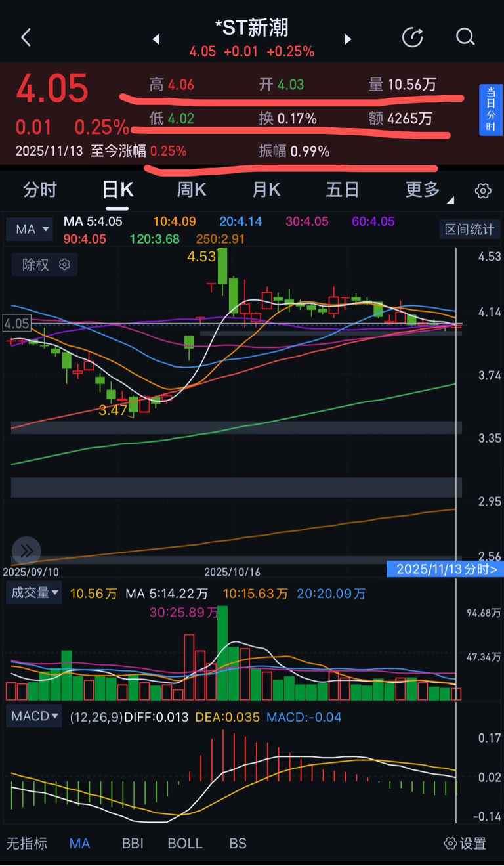Open chart settings gear beside 更多
Viewport: 504px width, 866px height.
[x=483, y=191]
